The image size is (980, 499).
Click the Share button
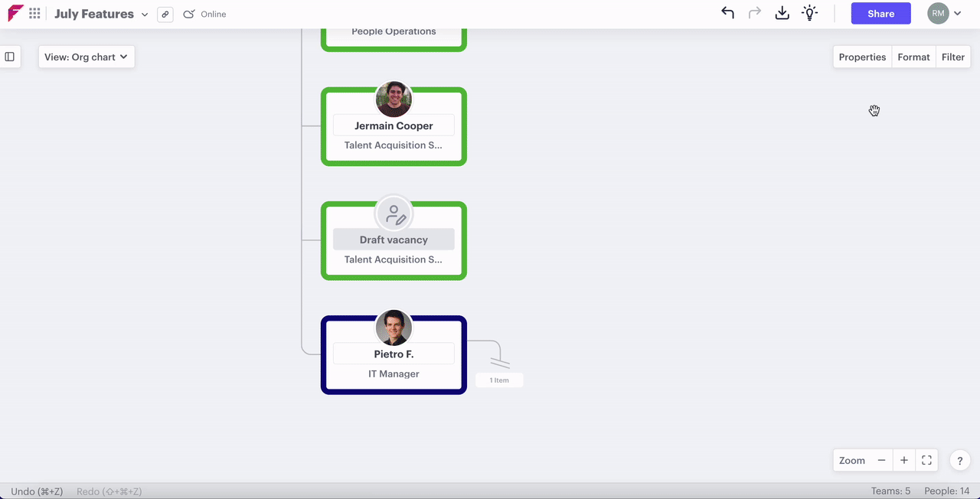880,14
